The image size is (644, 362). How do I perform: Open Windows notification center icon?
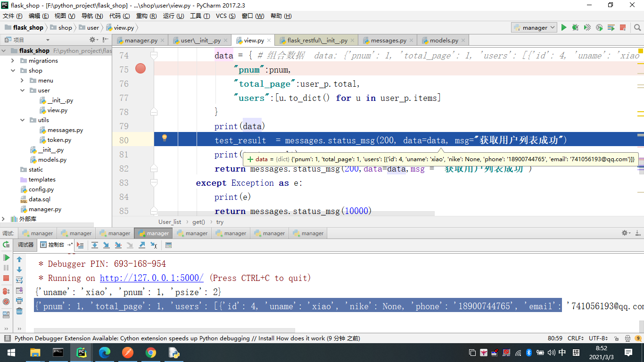pyautogui.click(x=628, y=353)
